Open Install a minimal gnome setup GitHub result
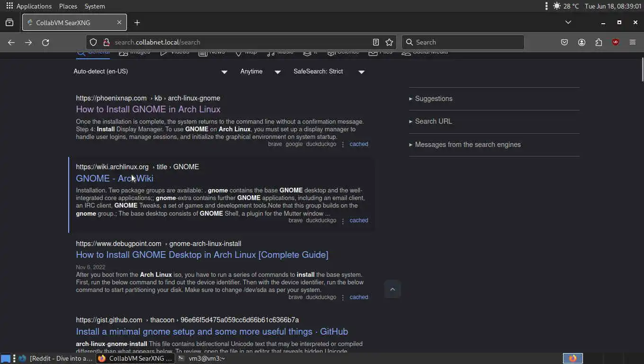This screenshot has width=644, height=364. tap(212, 331)
